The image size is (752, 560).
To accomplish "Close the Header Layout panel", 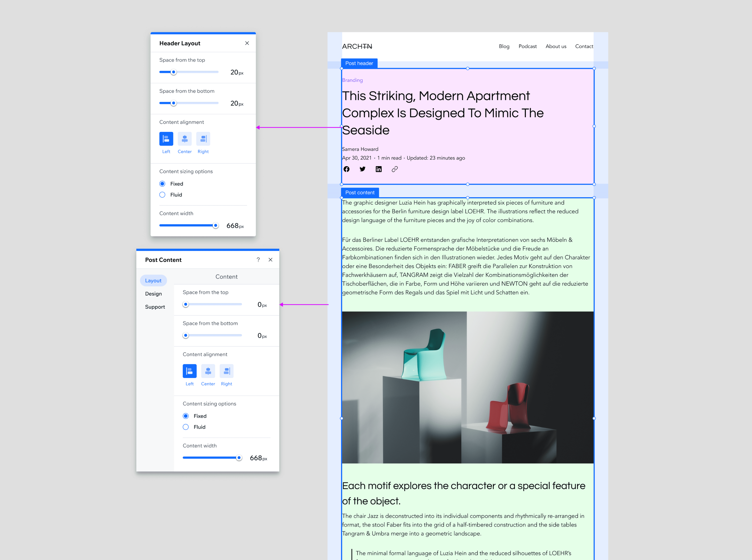I will click(x=247, y=43).
